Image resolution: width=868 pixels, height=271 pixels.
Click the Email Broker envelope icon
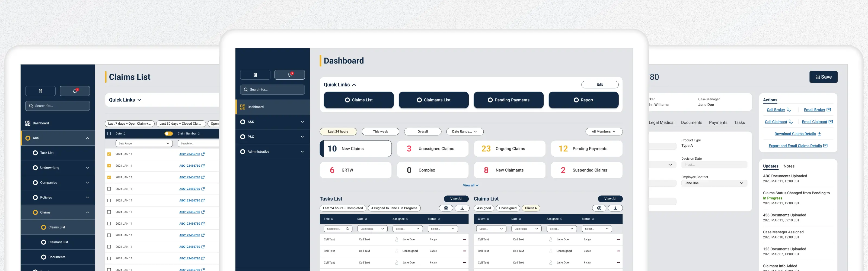(x=829, y=110)
